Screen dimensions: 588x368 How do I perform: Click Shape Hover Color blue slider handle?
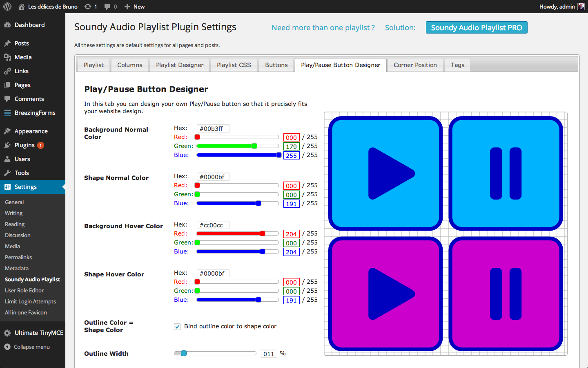258,300
